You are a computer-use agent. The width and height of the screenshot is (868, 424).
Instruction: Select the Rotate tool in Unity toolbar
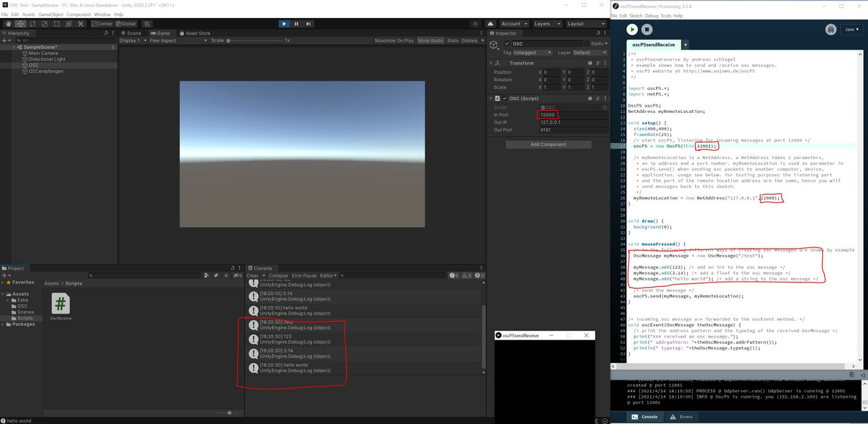coord(32,24)
